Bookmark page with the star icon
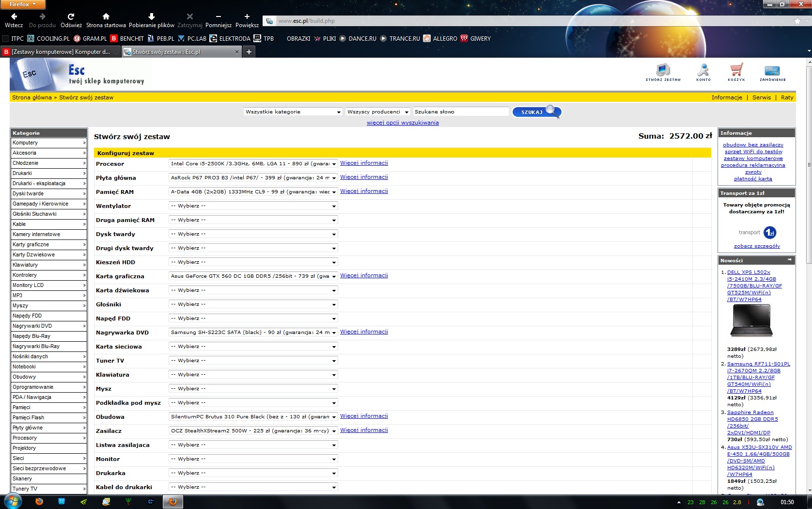812x509 pixels. click(797, 21)
